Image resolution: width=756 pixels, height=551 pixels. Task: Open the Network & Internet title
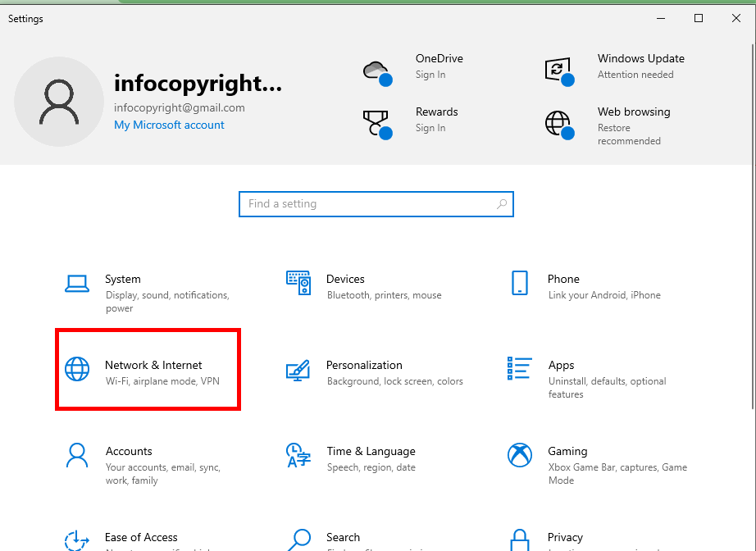pos(153,365)
